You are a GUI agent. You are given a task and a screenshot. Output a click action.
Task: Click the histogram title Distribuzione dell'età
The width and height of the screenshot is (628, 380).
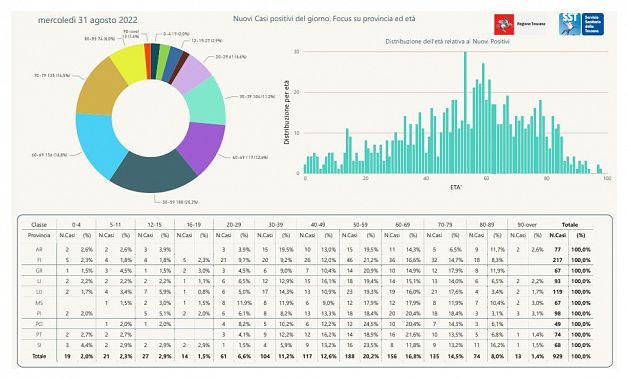(447, 41)
